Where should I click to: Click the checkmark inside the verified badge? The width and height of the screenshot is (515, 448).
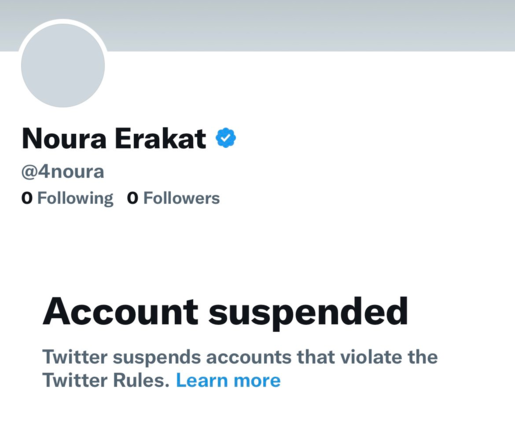(x=226, y=138)
